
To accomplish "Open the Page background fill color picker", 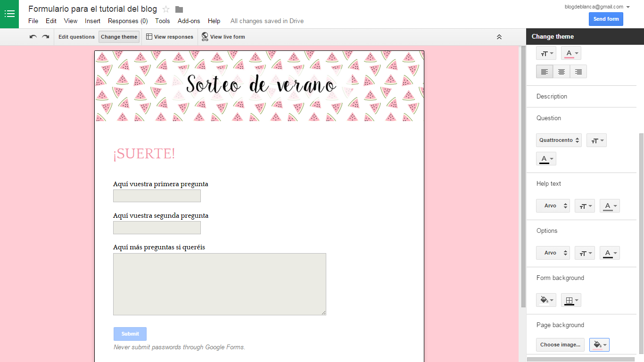I will [599, 345].
